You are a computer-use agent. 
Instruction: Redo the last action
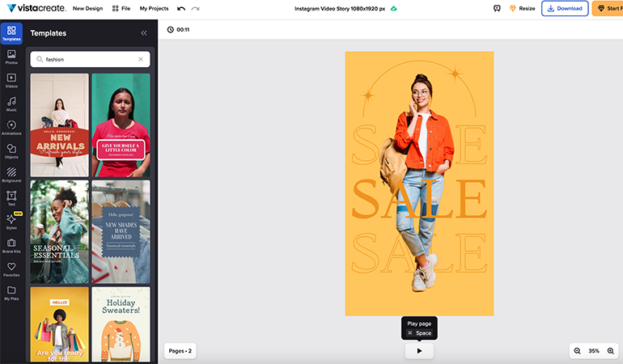tap(195, 8)
